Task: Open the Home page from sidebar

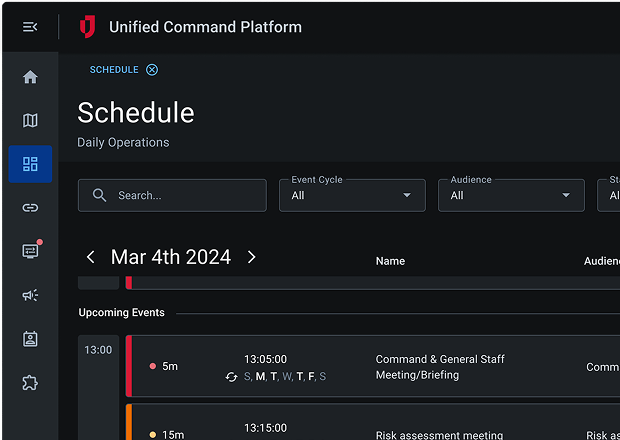Action: (x=30, y=77)
